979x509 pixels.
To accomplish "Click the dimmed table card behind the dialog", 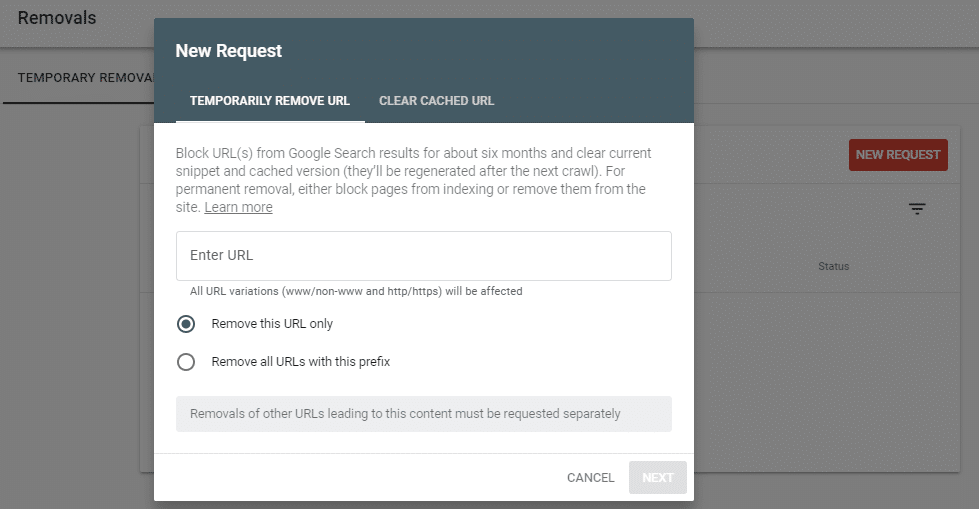I will [x=827, y=375].
